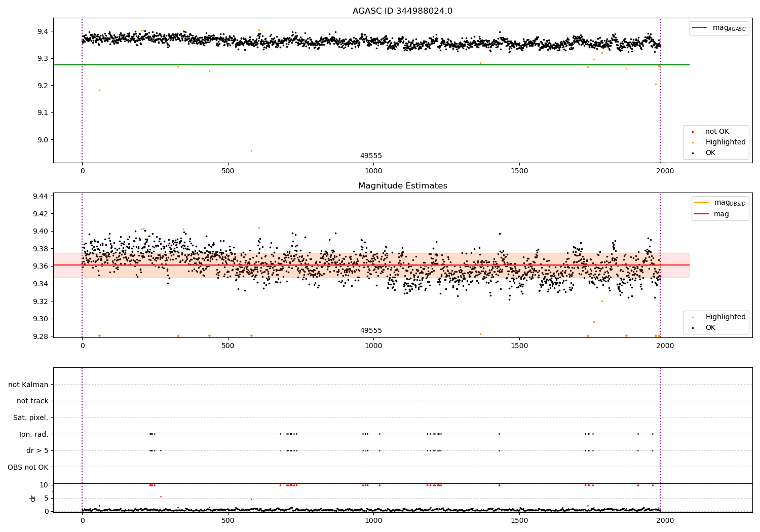Click the '49555' annotation in the top plot
Viewport: 760px width, 532px height.
[371, 156]
